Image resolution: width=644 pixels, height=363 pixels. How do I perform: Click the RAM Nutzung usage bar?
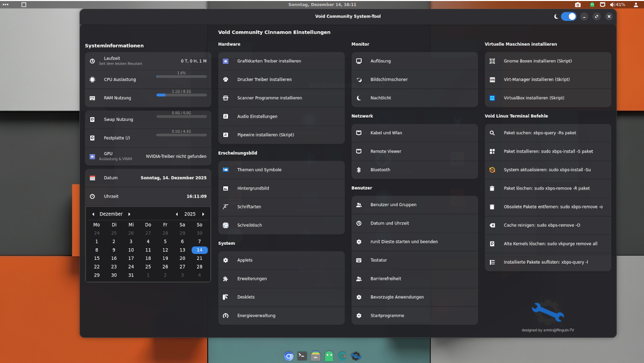coord(181,95)
